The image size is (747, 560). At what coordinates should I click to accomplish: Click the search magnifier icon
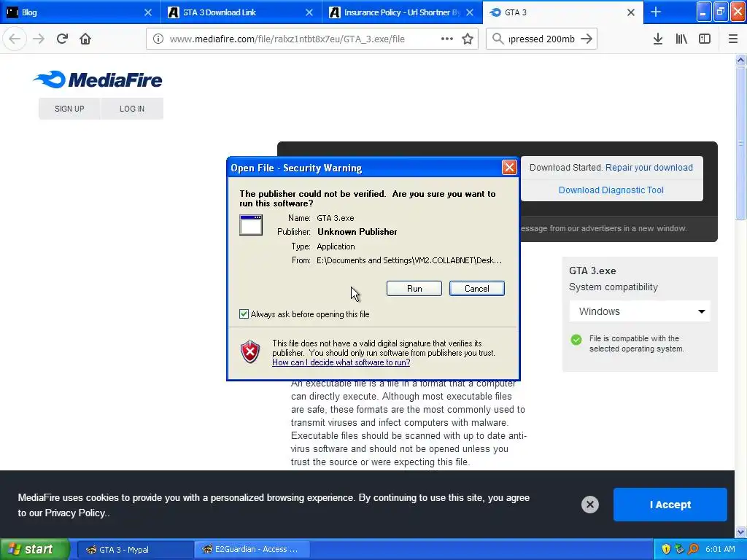coord(498,39)
